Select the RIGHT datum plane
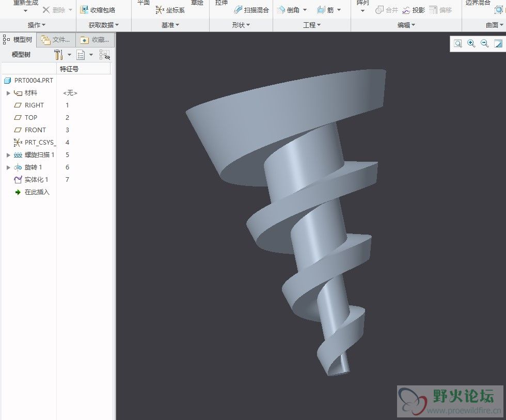The height and width of the screenshot is (420, 506). pos(34,105)
